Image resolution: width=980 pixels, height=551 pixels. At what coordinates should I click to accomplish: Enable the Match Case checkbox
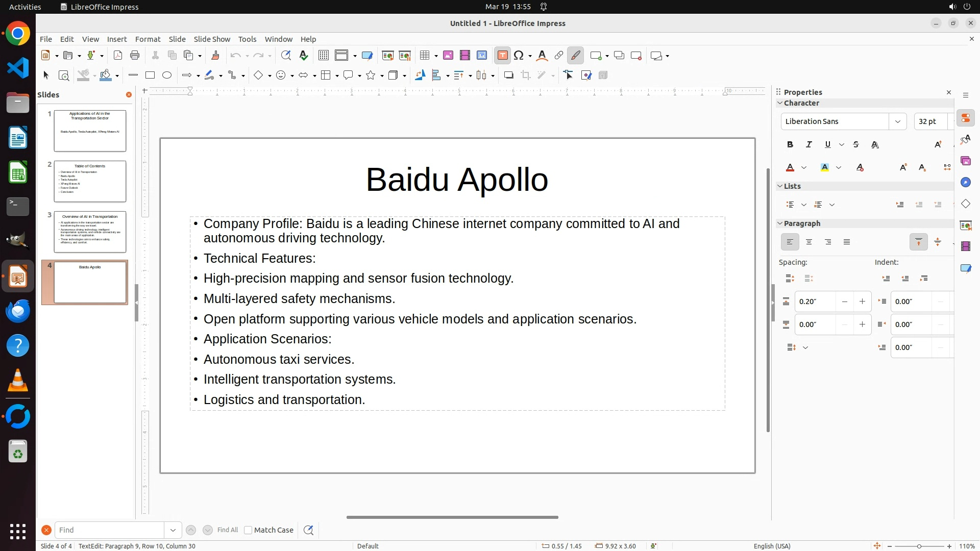coord(248,530)
